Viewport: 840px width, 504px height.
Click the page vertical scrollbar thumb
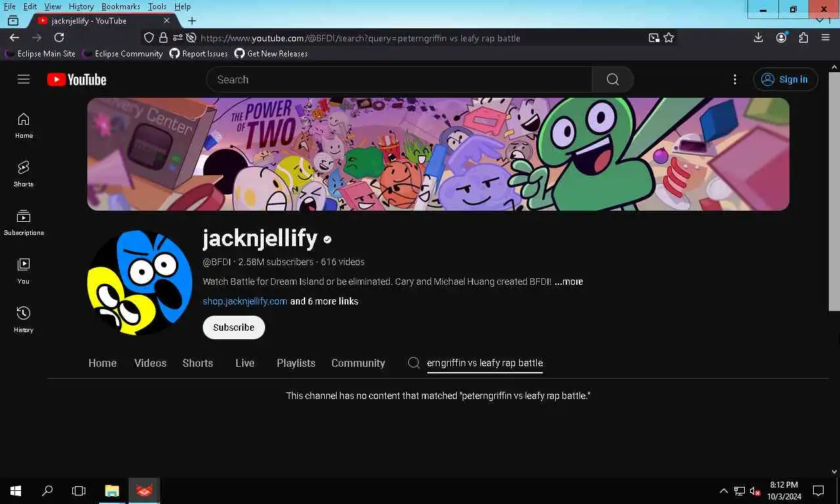pyautogui.click(x=834, y=190)
